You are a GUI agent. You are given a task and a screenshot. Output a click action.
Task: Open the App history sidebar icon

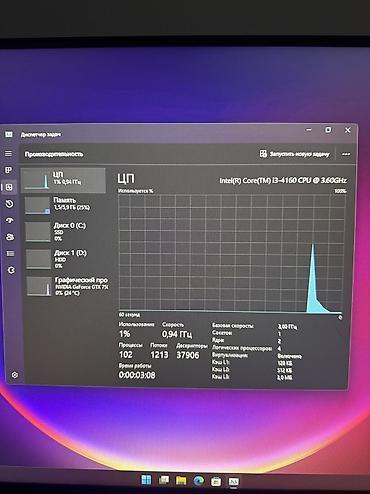(9, 204)
